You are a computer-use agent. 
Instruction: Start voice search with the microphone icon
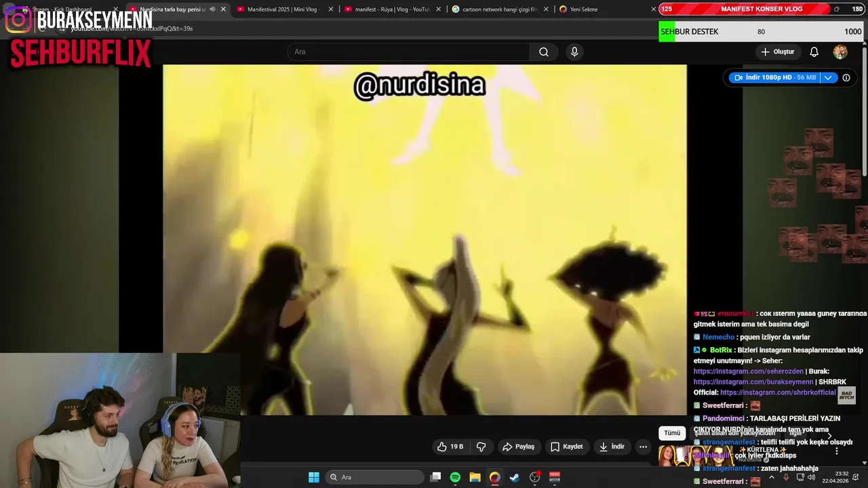pos(574,52)
